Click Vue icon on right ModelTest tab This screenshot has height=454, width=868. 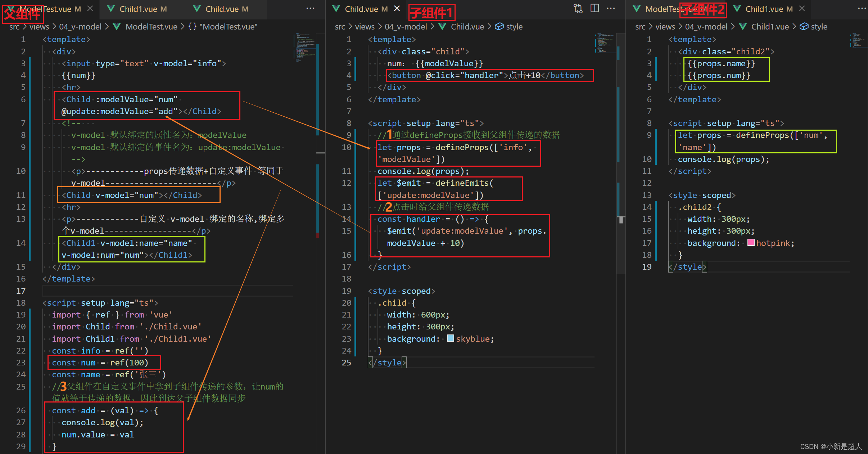(x=637, y=9)
